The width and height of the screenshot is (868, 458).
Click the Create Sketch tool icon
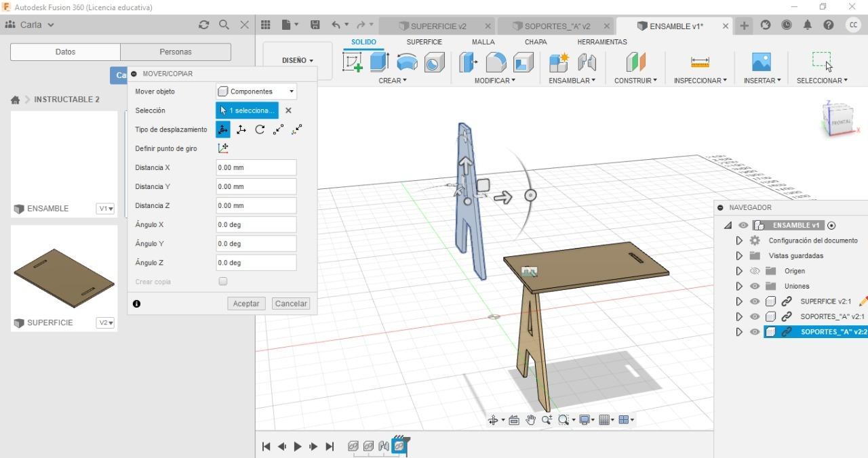point(353,62)
